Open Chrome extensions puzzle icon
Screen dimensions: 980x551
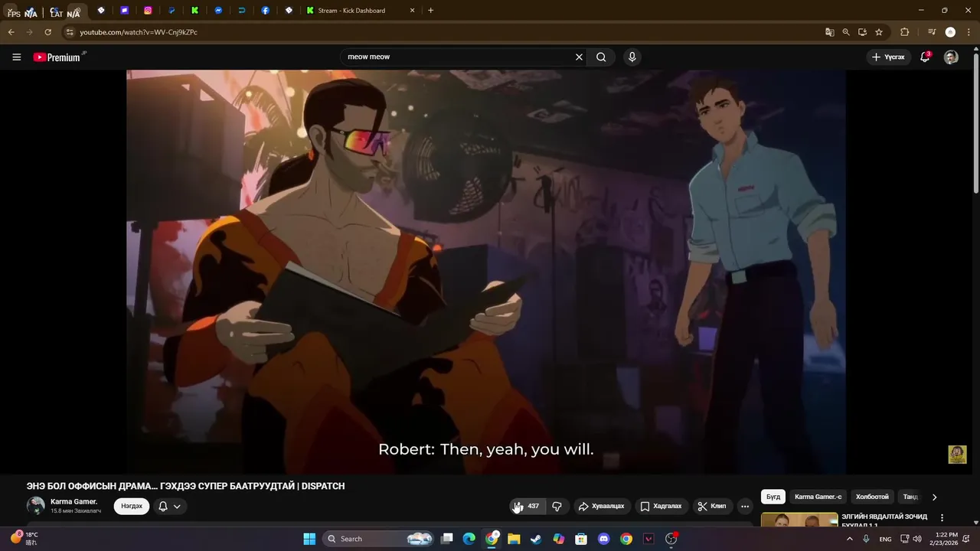(x=904, y=32)
